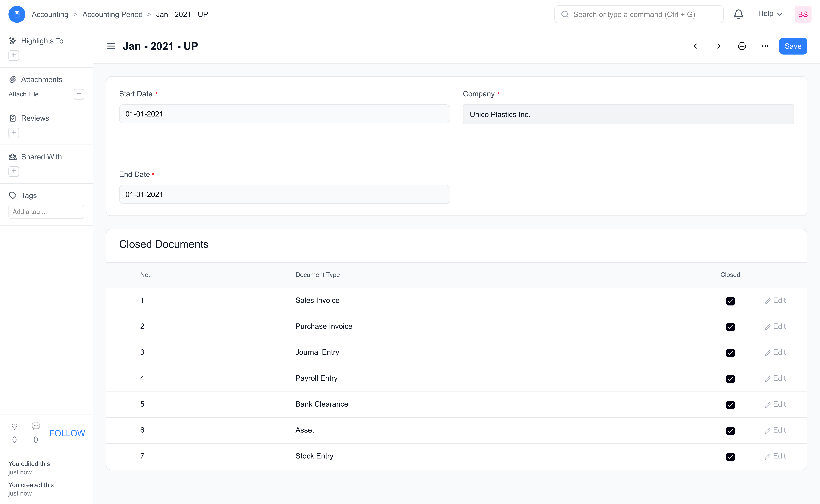Image resolution: width=820 pixels, height=504 pixels.
Task: Go to next document arrow
Action: pyautogui.click(x=718, y=46)
